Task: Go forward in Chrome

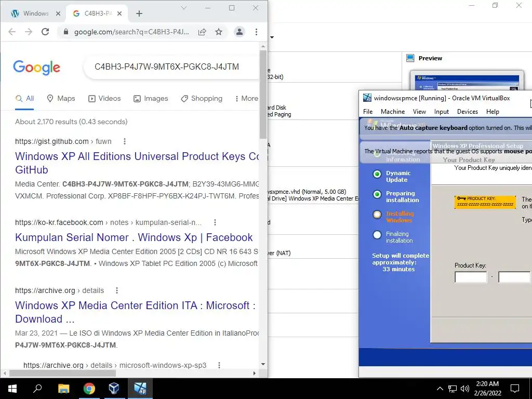Action: [29, 32]
